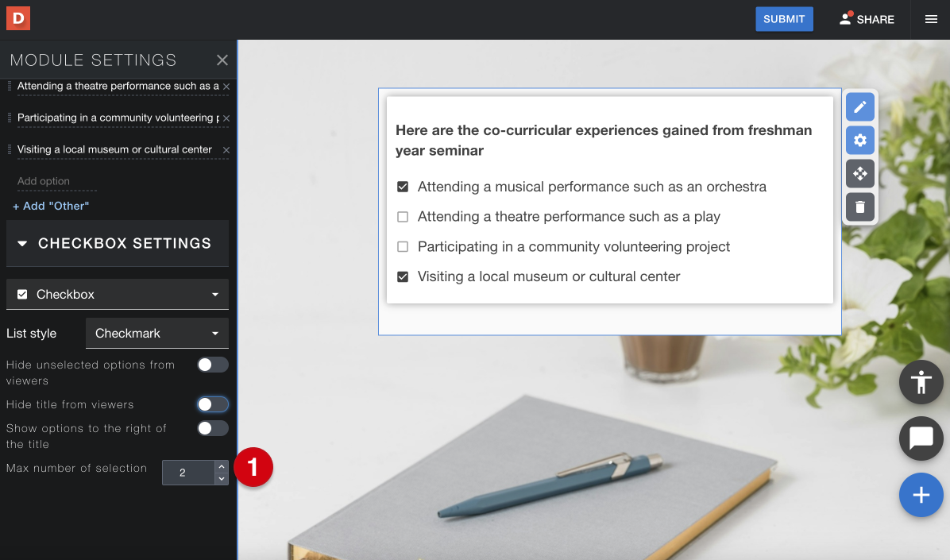Remove the community volunteering option
The height and width of the screenshot is (560, 950).
click(226, 118)
